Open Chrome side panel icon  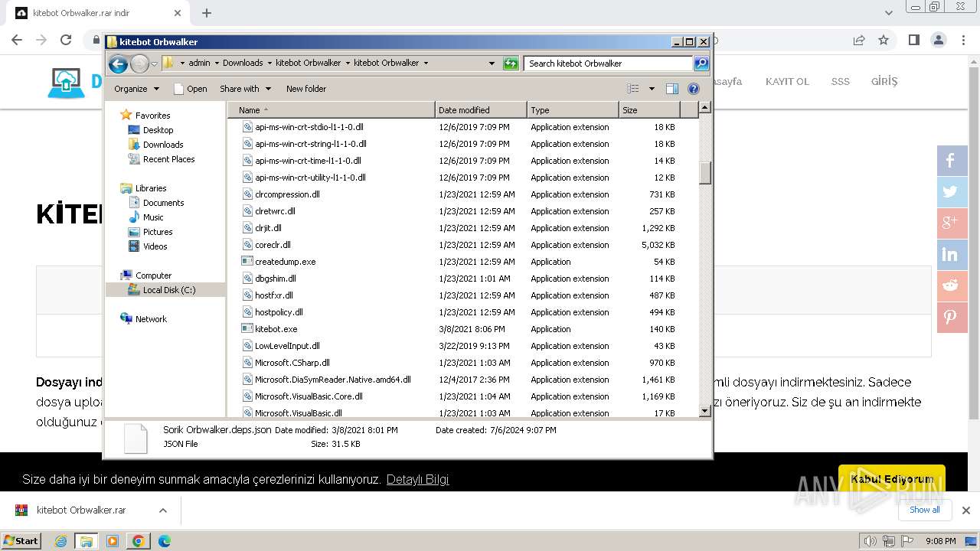coord(913,40)
